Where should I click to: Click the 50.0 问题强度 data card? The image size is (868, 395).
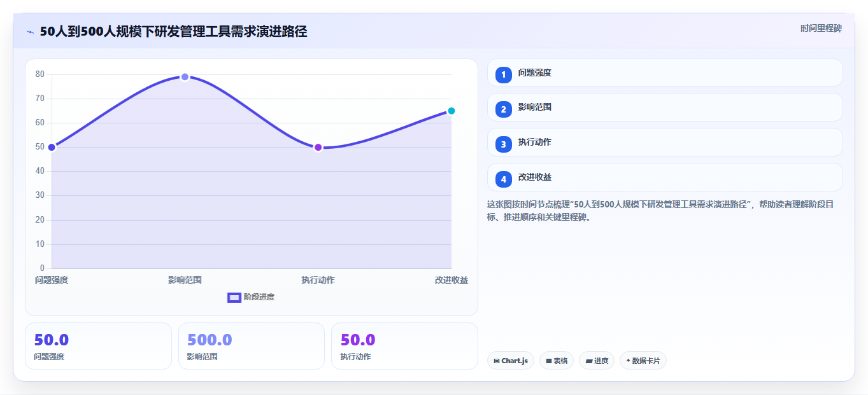point(98,346)
